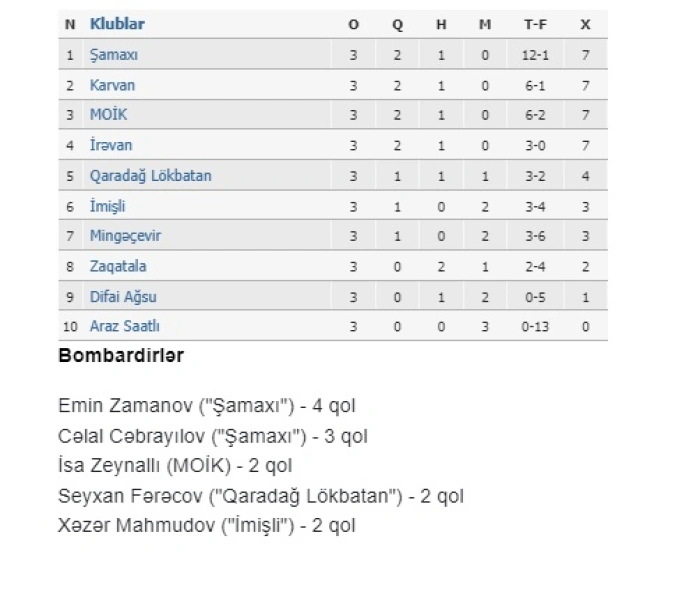Click the Bombardirlər heading
This screenshot has width=700, height=589.
click(121, 354)
